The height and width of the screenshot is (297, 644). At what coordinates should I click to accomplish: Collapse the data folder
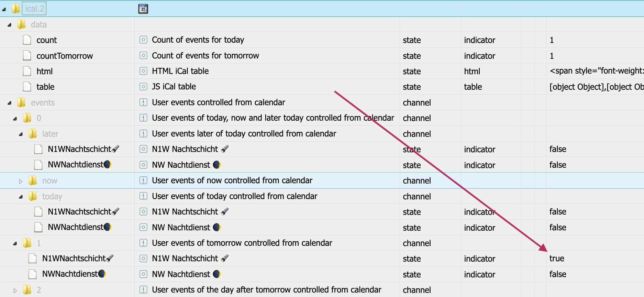(10, 25)
